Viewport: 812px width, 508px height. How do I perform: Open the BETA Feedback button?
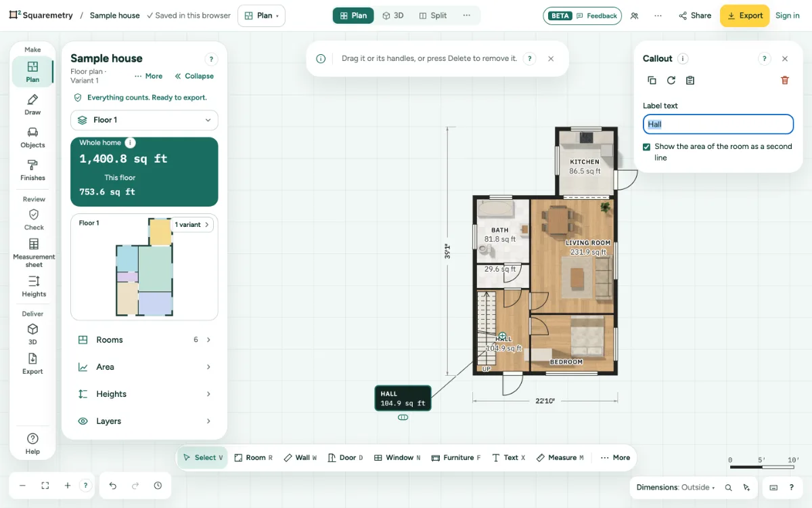coord(583,16)
